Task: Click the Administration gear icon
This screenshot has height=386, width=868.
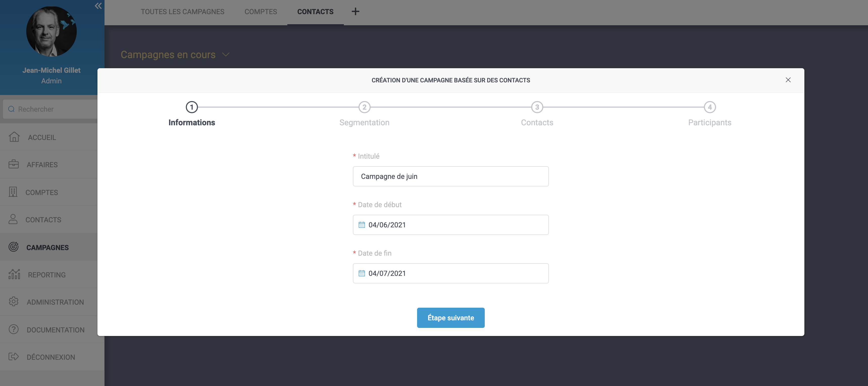Action: [x=13, y=301]
